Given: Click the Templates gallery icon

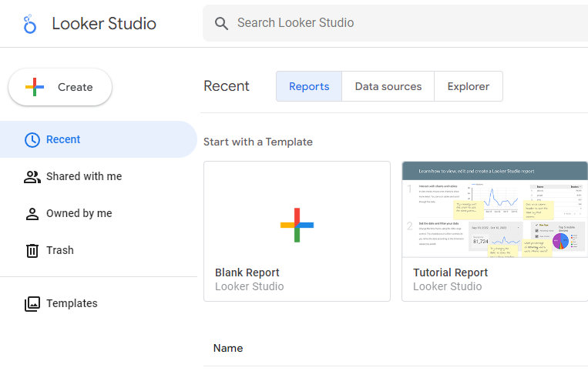Looking at the screenshot, I should click(32, 303).
